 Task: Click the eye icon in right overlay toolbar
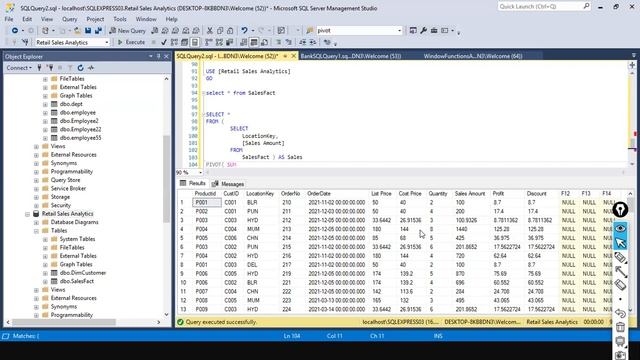pyautogui.click(x=620, y=228)
